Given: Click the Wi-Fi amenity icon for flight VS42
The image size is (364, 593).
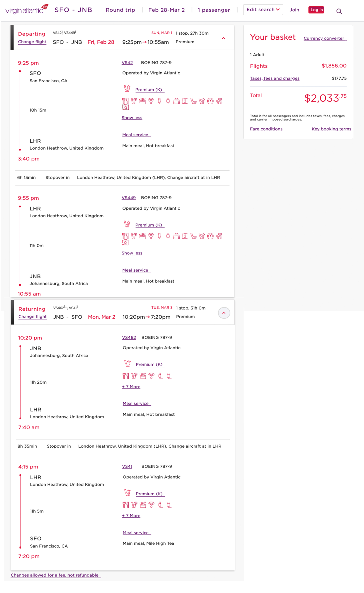Looking at the screenshot, I should 151,101.
